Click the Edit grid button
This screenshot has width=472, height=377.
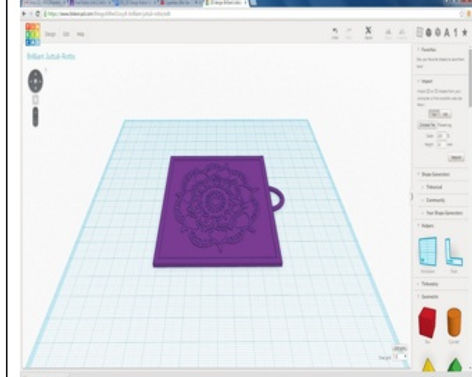coord(400,348)
